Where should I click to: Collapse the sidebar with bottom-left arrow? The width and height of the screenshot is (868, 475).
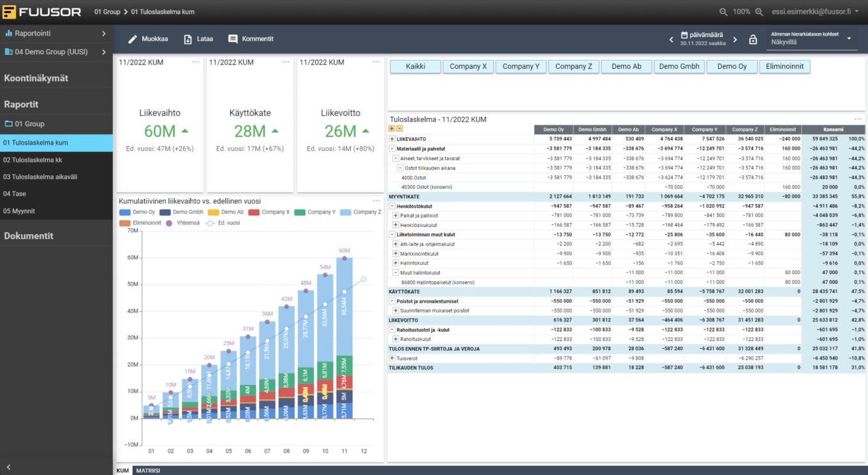(8, 467)
